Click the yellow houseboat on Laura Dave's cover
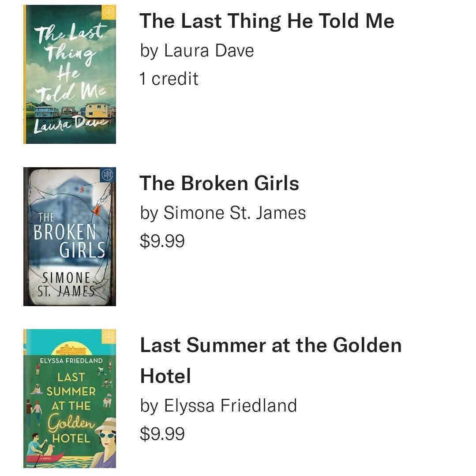Screen dimensions: 476x476 tap(96, 109)
